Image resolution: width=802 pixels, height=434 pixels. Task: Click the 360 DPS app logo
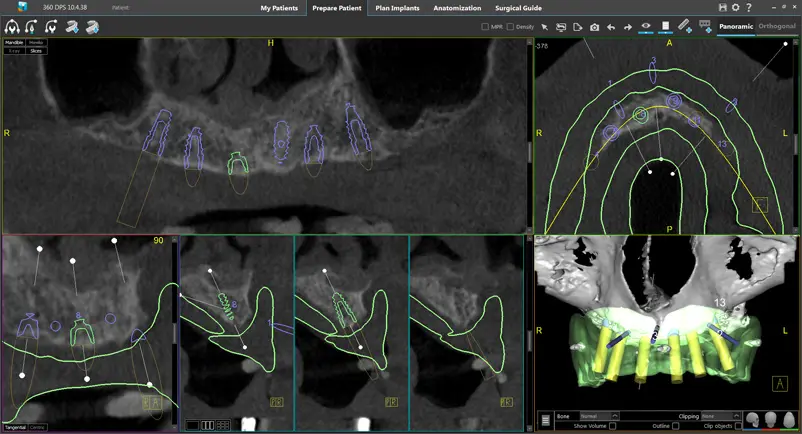(22, 7)
